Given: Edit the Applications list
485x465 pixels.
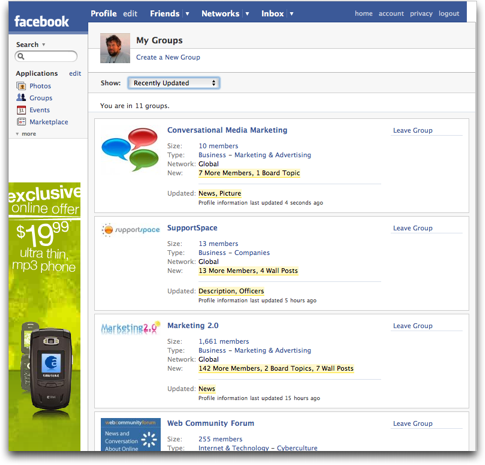Looking at the screenshot, I should pyautogui.click(x=75, y=73).
